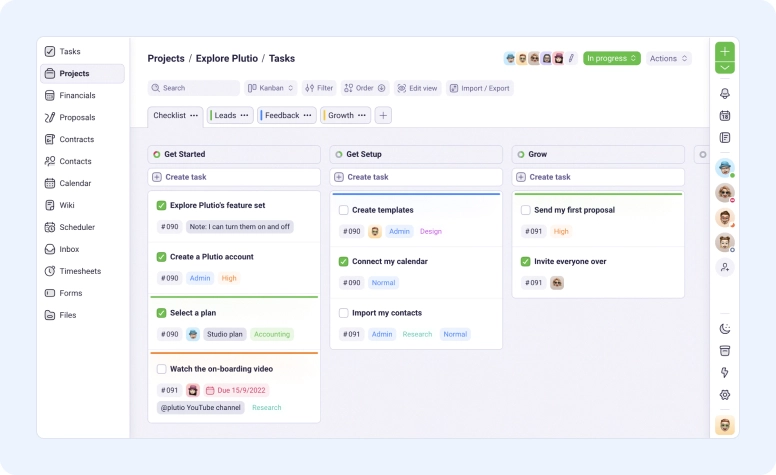Check Send my first proposal task
The image size is (776, 475).
(x=526, y=210)
